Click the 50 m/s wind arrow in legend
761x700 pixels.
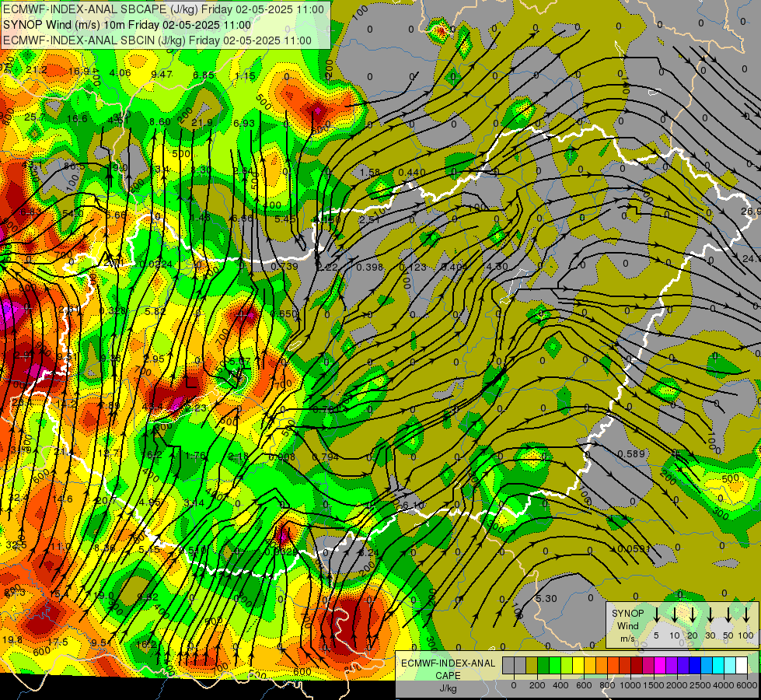pyautogui.click(x=728, y=614)
